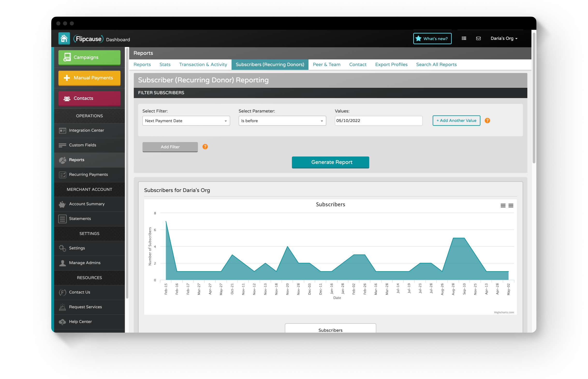Select Custom Fields in the sidebar
This screenshot has height=379, width=588.
coord(82,145)
